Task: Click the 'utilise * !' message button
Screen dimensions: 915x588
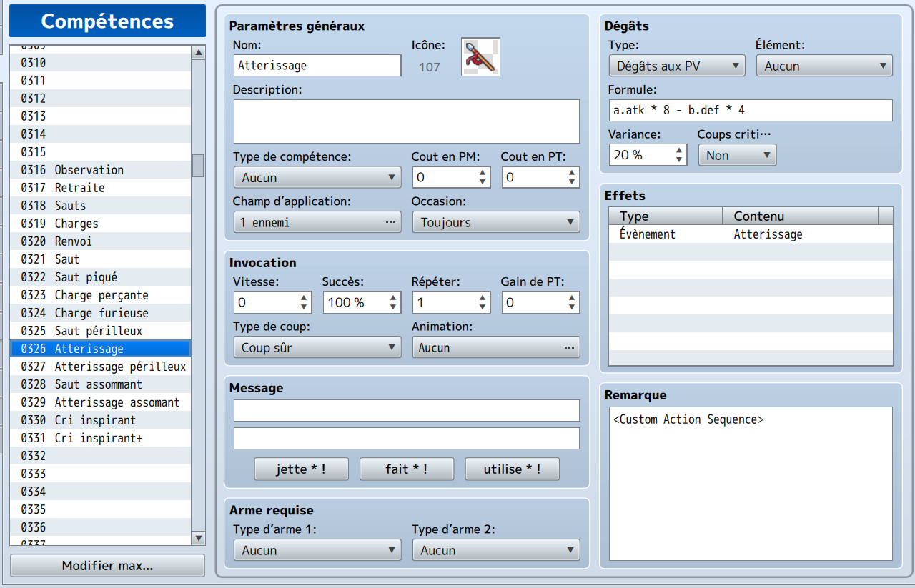Action: pyautogui.click(x=512, y=469)
